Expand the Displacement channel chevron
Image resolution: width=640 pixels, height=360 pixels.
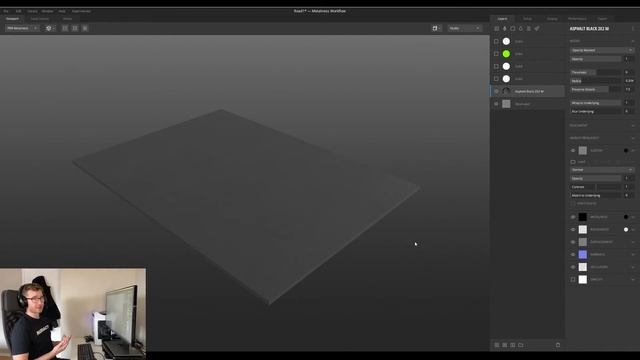tap(633, 242)
